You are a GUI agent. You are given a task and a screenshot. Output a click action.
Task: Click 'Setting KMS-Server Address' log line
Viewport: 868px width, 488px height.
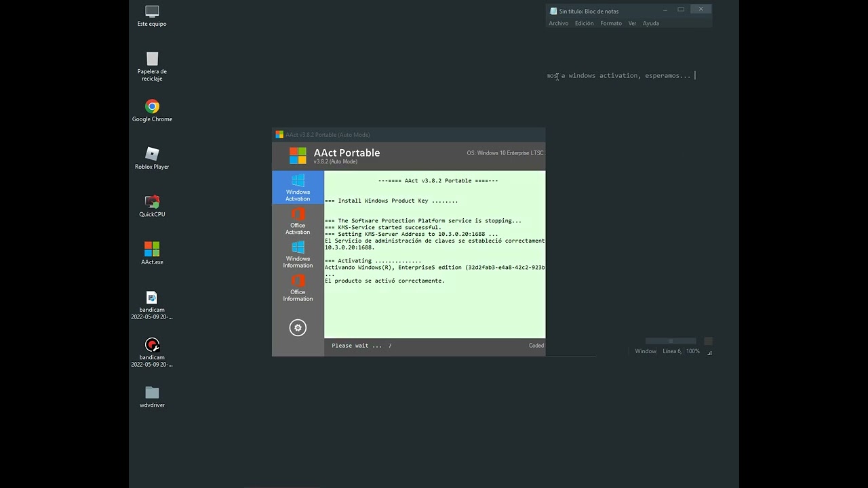coord(412,234)
